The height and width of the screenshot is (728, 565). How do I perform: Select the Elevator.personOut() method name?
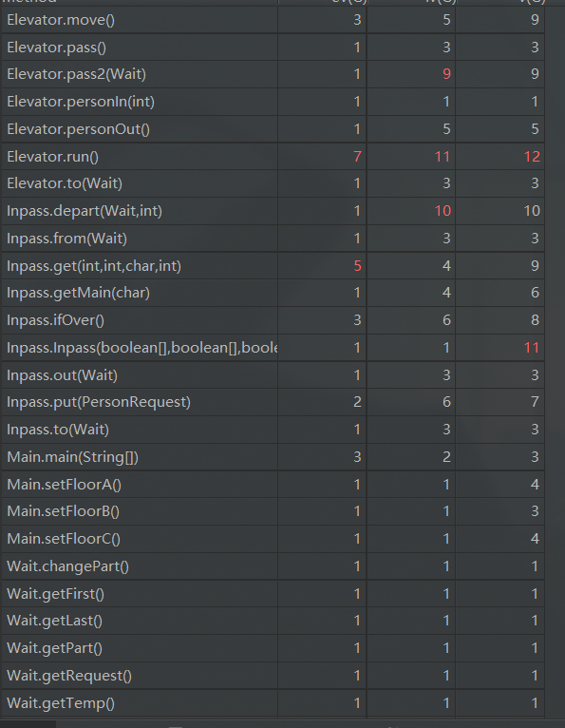pos(79,129)
